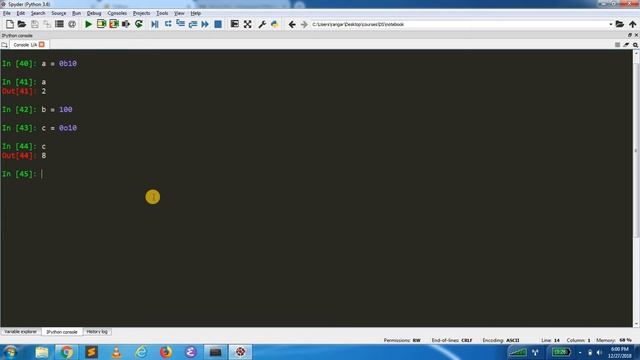Go back with the left arrow icon
The image size is (640, 360).
coord(292,24)
